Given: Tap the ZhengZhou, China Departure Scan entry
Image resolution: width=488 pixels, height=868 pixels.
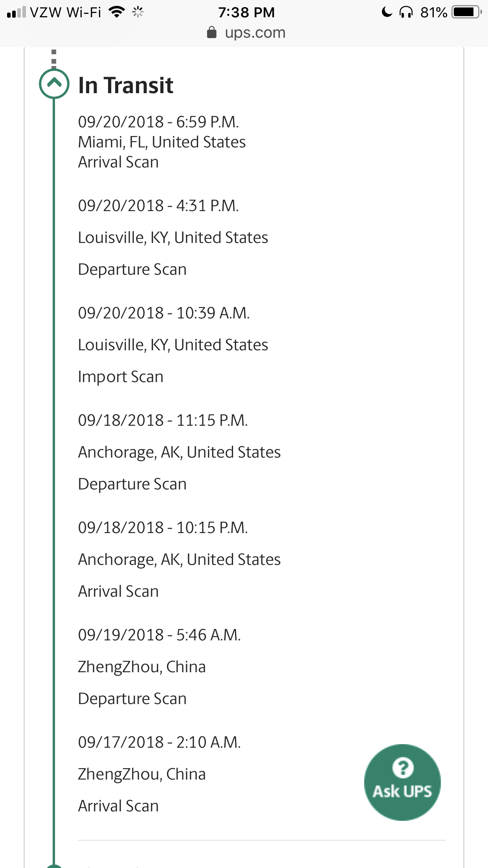Looking at the screenshot, I should 159,667.
